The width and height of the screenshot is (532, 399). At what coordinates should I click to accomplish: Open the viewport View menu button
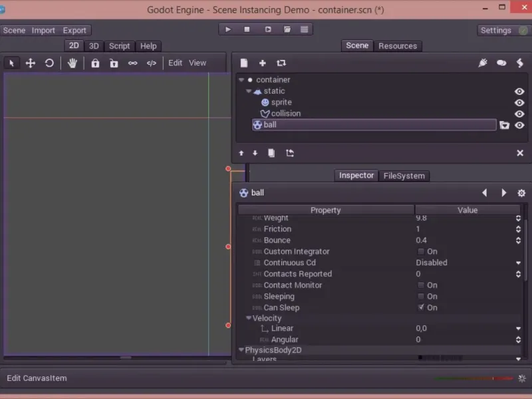point(198,63)
